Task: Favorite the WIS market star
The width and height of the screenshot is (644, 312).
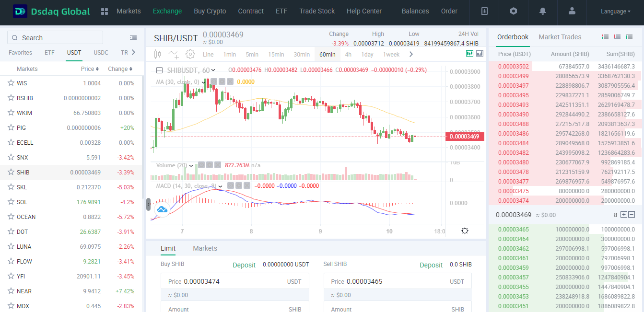Action: pyautogui.click(x=11, y=83)
